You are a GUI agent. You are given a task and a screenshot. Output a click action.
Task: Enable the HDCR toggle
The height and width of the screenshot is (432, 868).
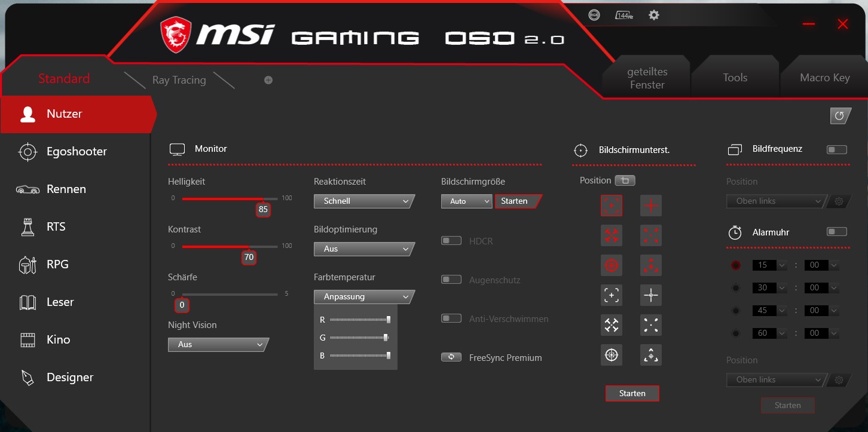tap(451, 241)
